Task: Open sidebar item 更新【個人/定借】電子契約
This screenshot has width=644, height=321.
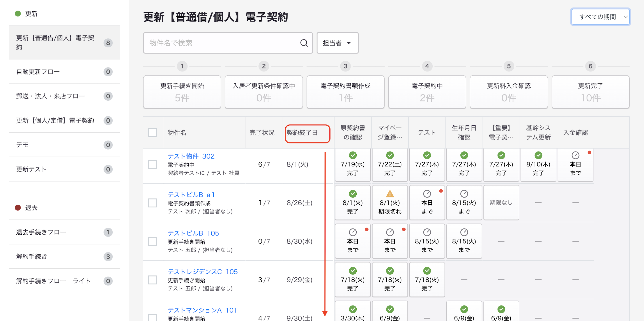Action: (x=64, y=121)
